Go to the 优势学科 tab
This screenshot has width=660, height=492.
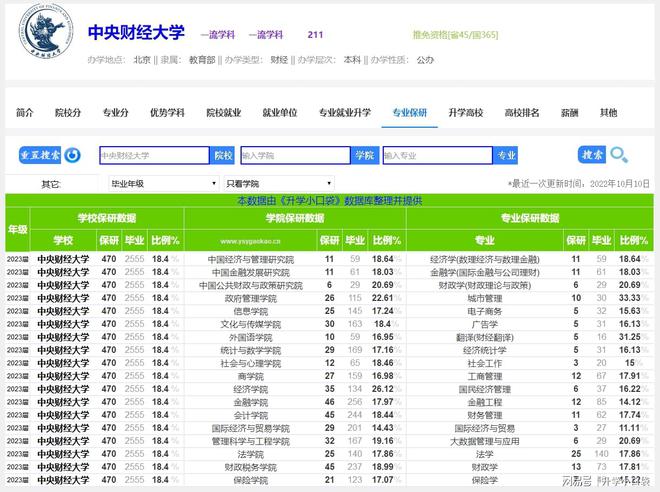(x=167, y=112)
